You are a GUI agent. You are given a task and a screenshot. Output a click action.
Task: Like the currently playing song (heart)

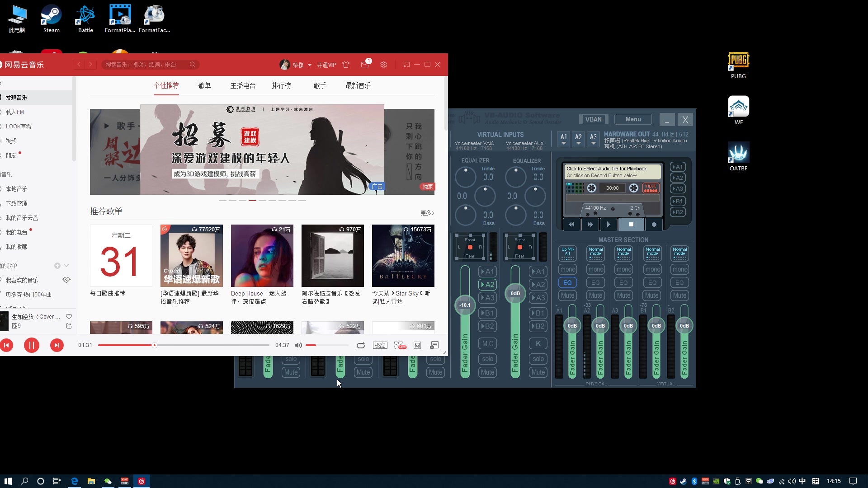tap(69, 316)
